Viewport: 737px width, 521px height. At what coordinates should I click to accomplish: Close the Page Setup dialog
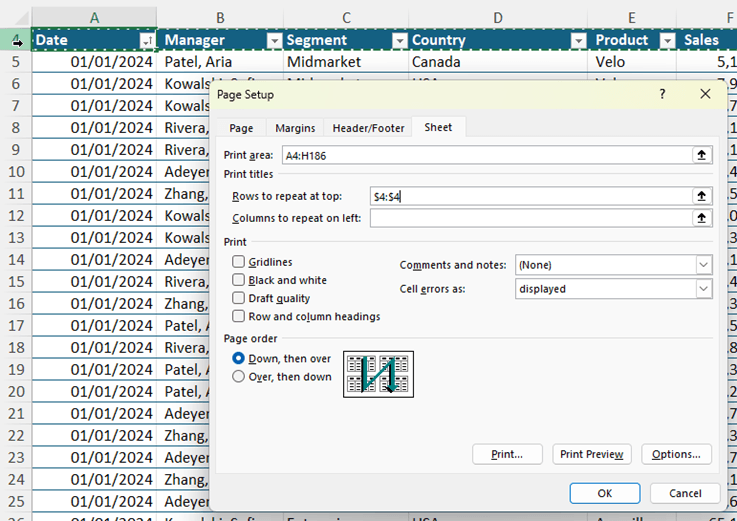pos(705,94)
